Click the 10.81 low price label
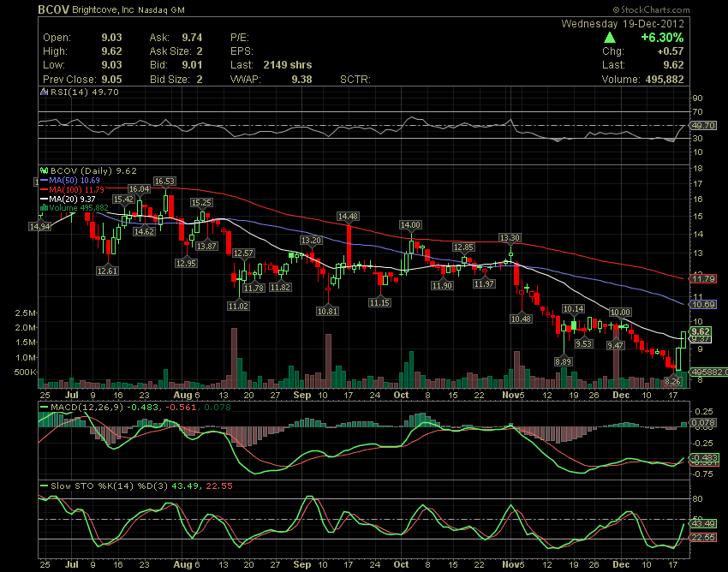The image size is (728, 572). pyautogui.click(x=327, y=311)
